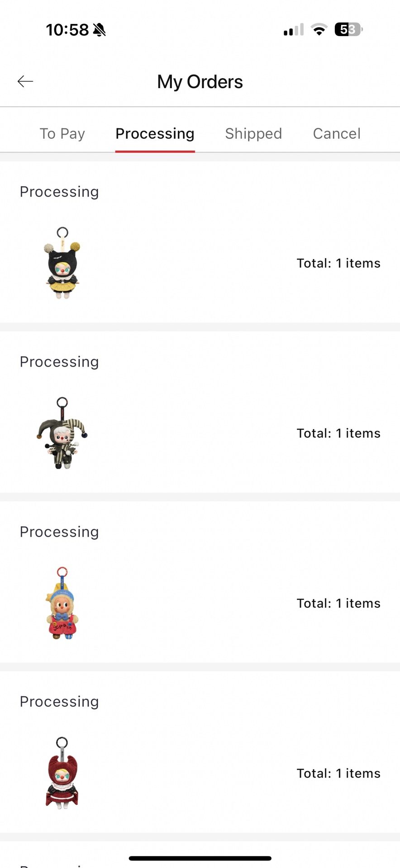Screen dimensions: 400x868
Task: Open the Shipped tab
Action: (253, 133)
